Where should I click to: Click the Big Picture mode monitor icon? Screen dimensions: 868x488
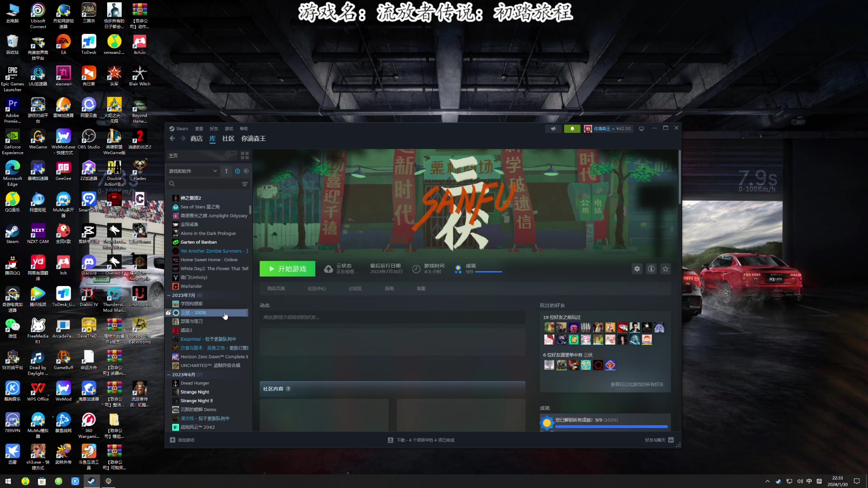point(641,129)
